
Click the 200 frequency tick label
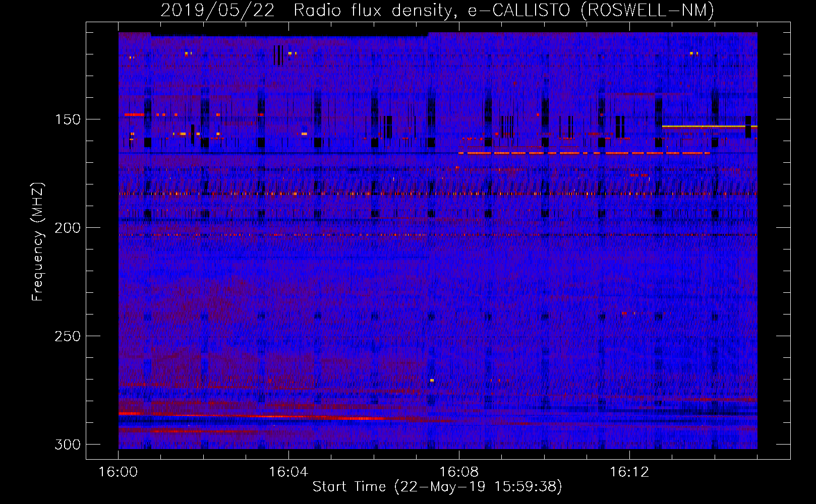coord(68,228)
